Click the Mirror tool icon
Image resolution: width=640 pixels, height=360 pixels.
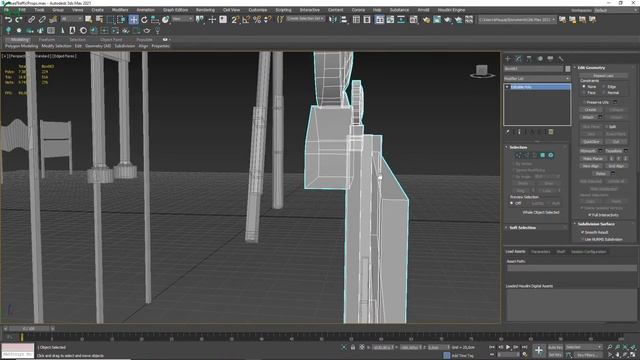(x=333, y=19)
